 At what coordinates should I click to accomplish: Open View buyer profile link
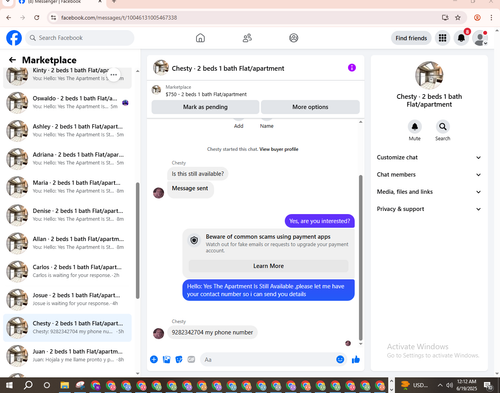pyautogui.click(x=279, y=149)
